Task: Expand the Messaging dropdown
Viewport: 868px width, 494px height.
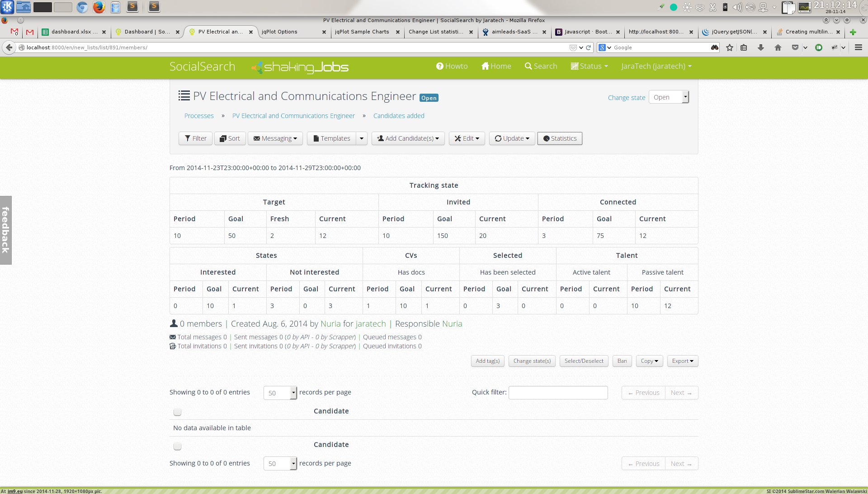Action: [x=275, y=138]
